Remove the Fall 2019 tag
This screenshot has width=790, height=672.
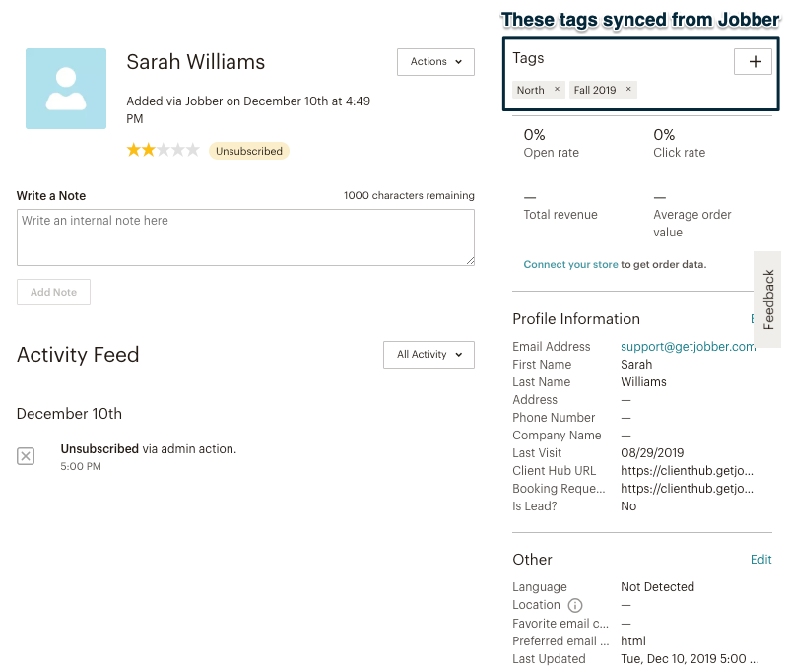click(x=628, y=90)
